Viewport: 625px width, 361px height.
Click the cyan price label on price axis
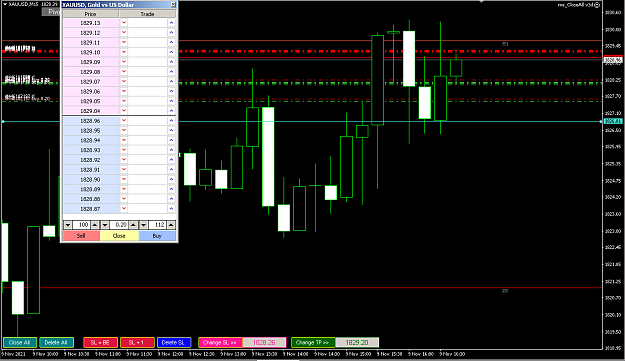coord(613,121)
